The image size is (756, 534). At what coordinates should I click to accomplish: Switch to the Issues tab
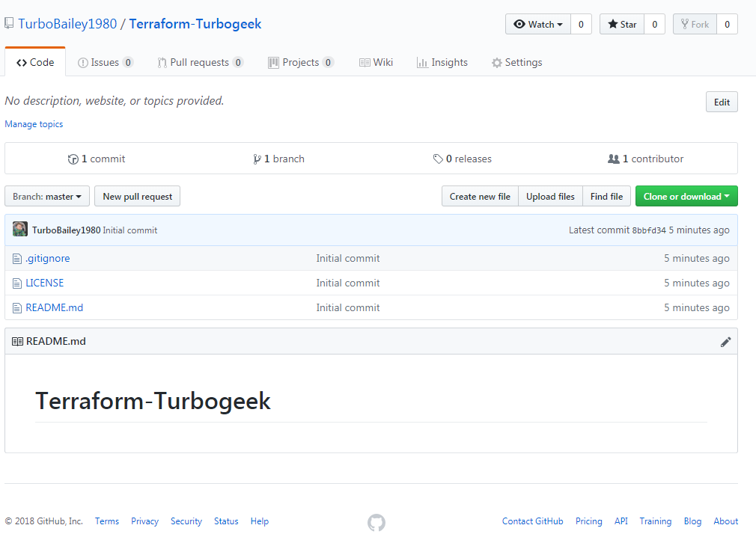tap(106, 62)
